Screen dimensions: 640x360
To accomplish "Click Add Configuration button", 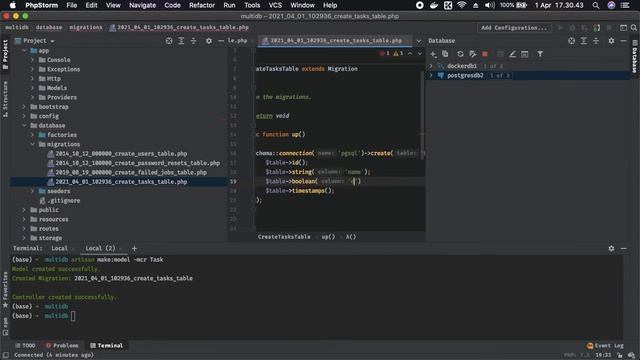I will pyautogui.click(x=514, y=28).
